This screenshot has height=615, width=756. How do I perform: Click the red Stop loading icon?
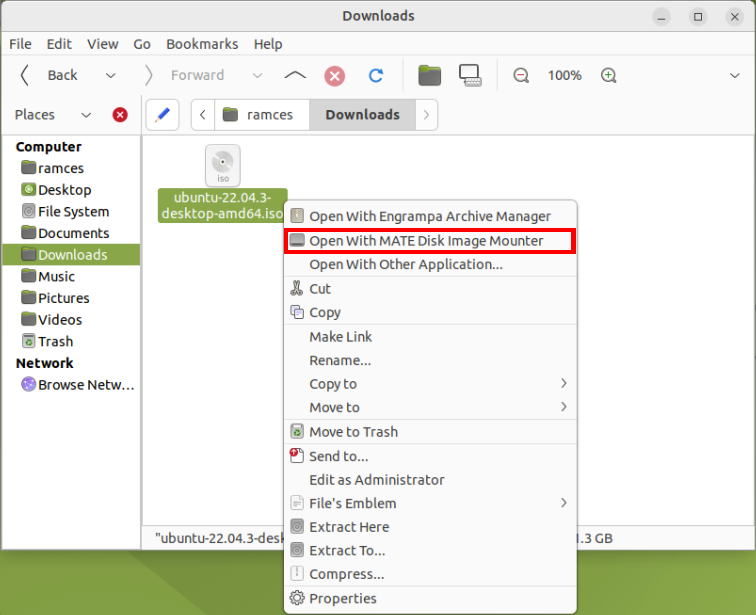pyautogui.click(x=335, y=76)
